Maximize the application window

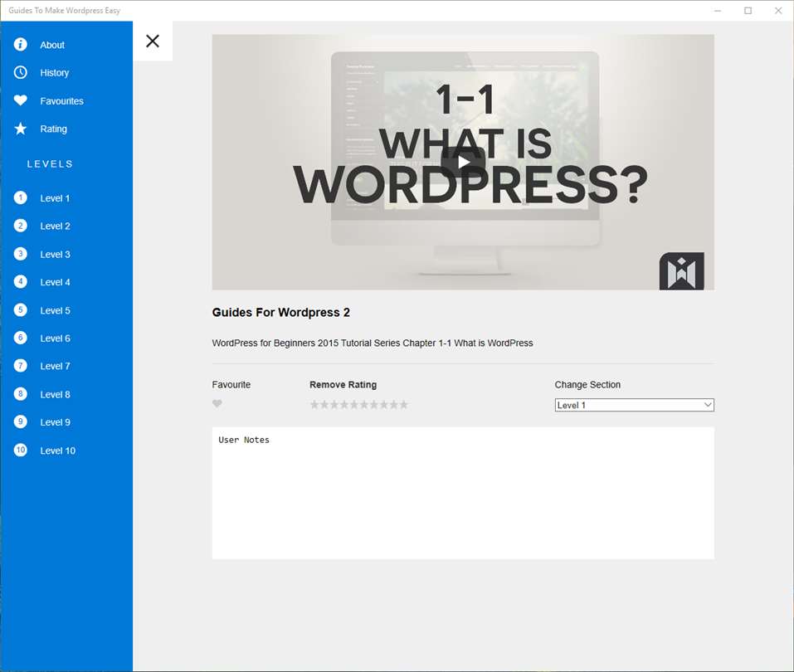(x=748, y=11)
